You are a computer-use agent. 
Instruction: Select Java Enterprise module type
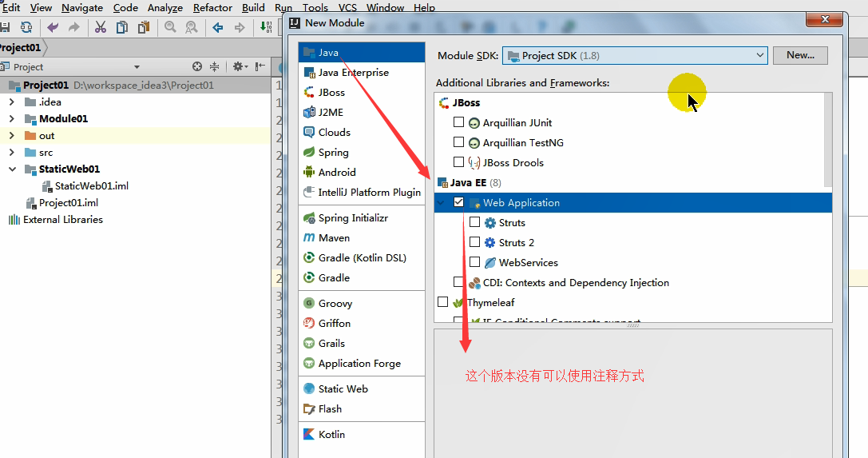pos(362,73)
